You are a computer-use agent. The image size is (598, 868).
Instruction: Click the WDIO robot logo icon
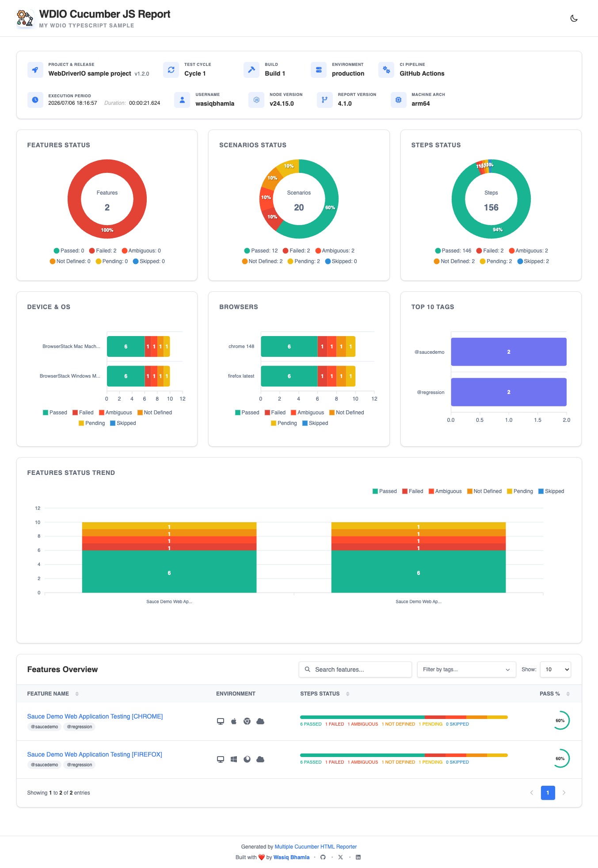point(25,19)
